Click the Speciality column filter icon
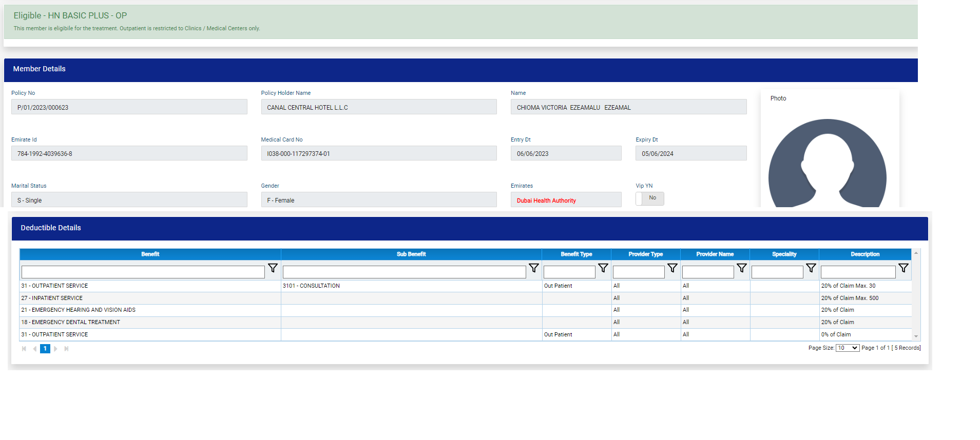 coord(811,268)
